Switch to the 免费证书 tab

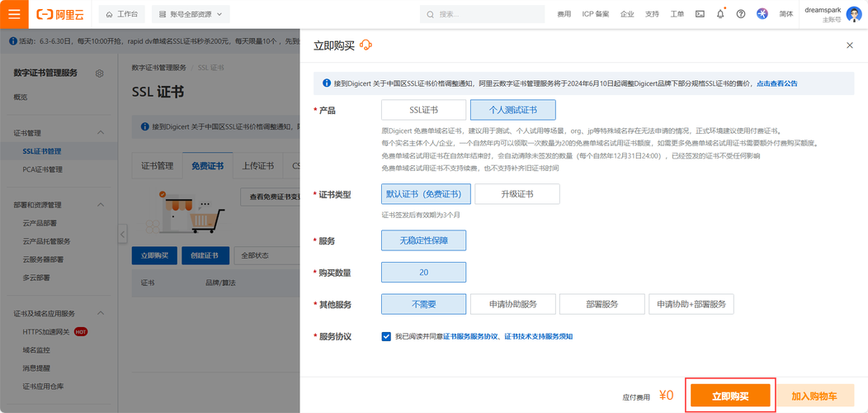click(208, 165)
